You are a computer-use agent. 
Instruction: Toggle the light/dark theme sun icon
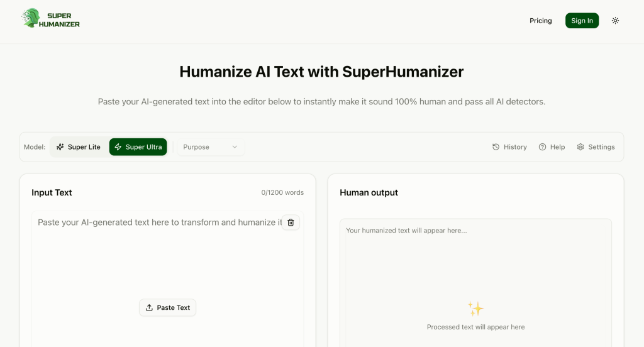[x=615, y=21]
